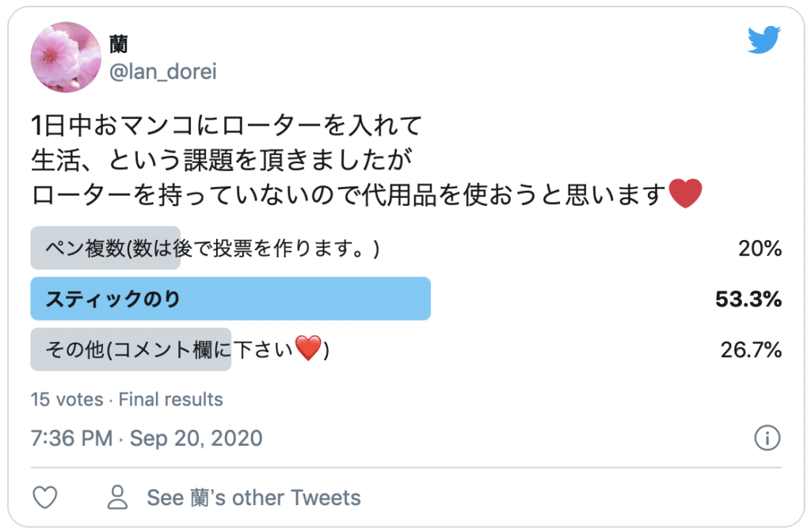Open the @lan_dorei handle link
Screen dimensions: 811x532
162,72
